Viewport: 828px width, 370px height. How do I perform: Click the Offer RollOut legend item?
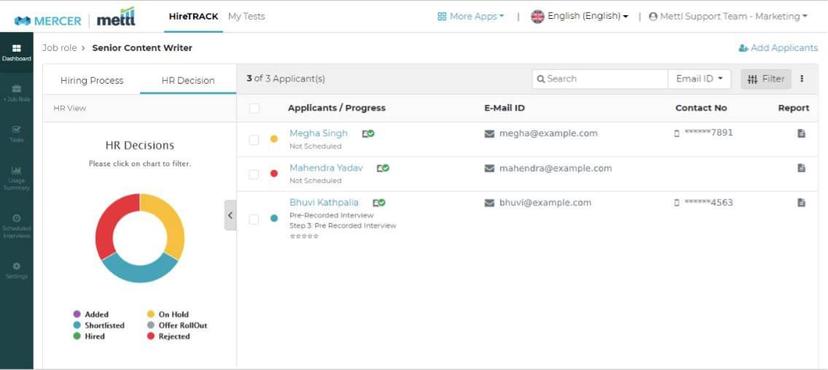click(x=177, y=325)
